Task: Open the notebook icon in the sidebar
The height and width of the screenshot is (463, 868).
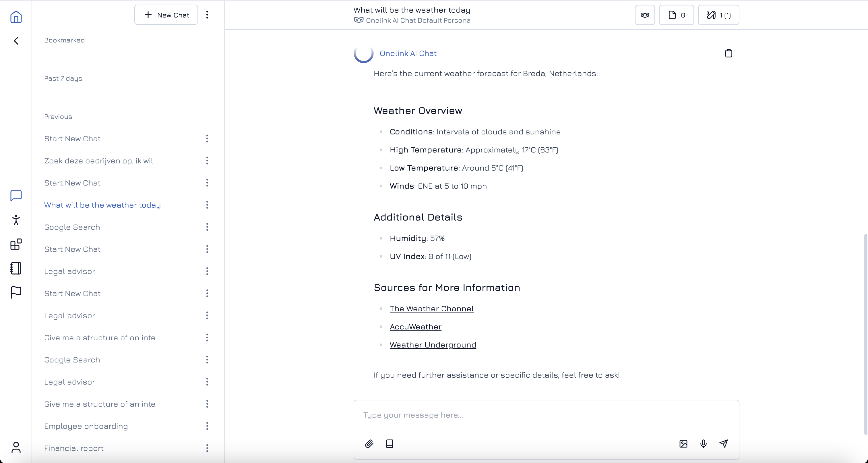Action: click(16, 268)
